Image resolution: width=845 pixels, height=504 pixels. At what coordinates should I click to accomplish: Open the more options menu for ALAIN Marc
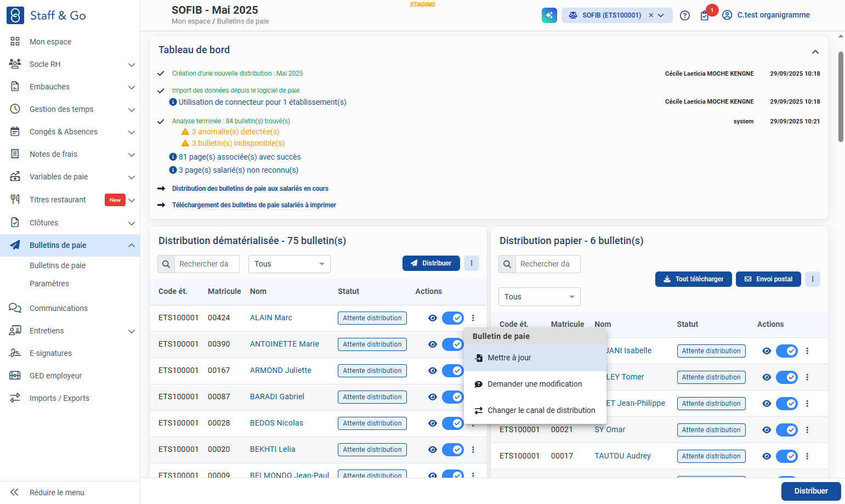coord(473,318)
